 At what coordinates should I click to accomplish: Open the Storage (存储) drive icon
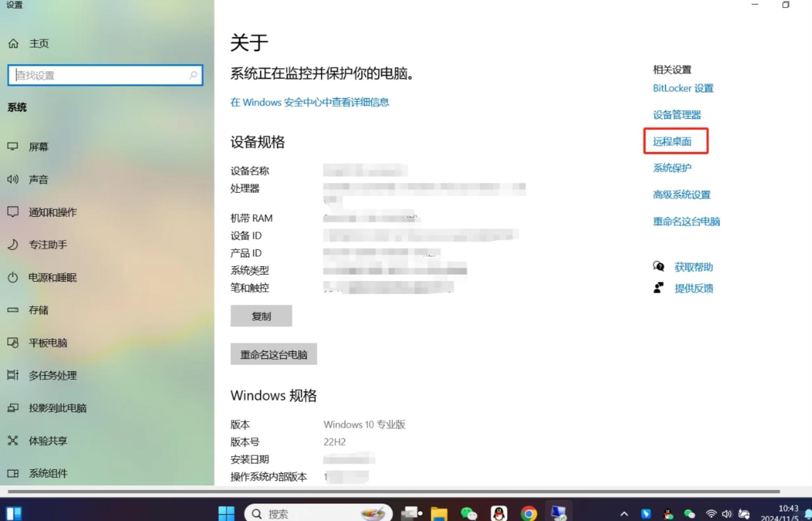[13, 310]
